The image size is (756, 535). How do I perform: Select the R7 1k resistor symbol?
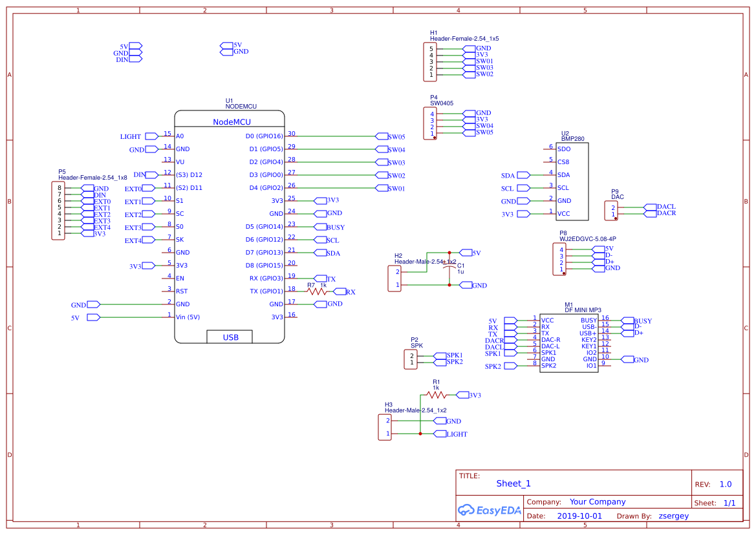(x=317, y=291)
